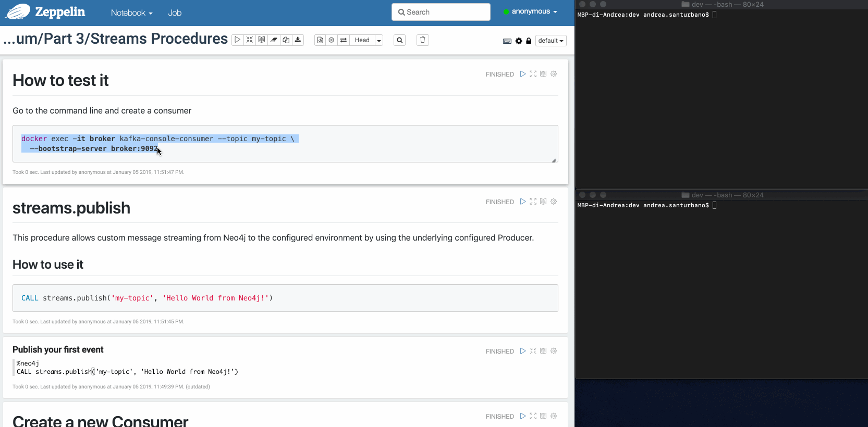Toggle show/hide code for all paragraphs
Screen dimensions: 868x427
click(x=250, y=40)
